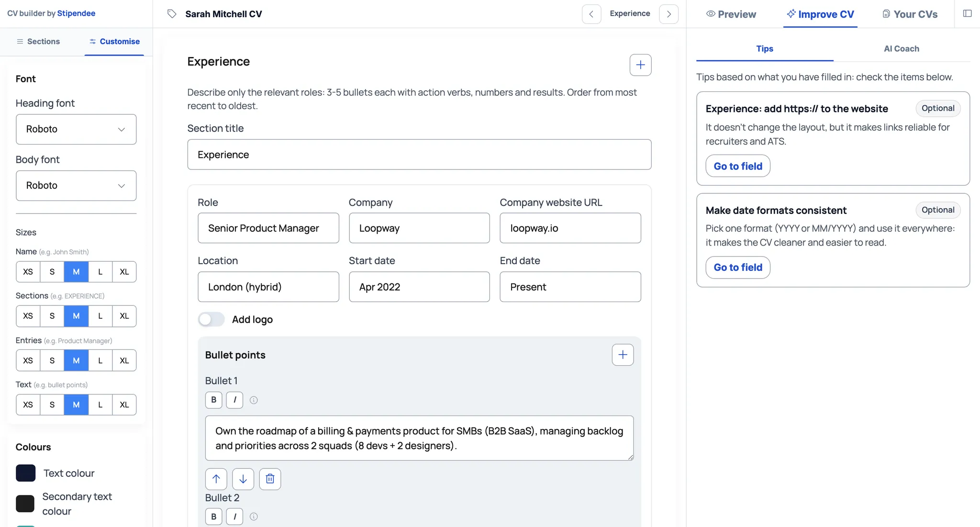The image size is (980, 527).
Task: Click the tag icon beside Sarah Mitchell CV
Action: pos(172,14)
